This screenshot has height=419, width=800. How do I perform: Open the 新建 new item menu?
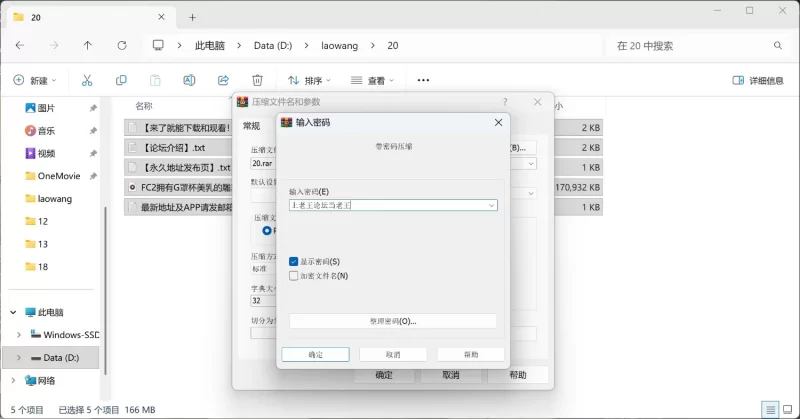click(x=35, y=80)
